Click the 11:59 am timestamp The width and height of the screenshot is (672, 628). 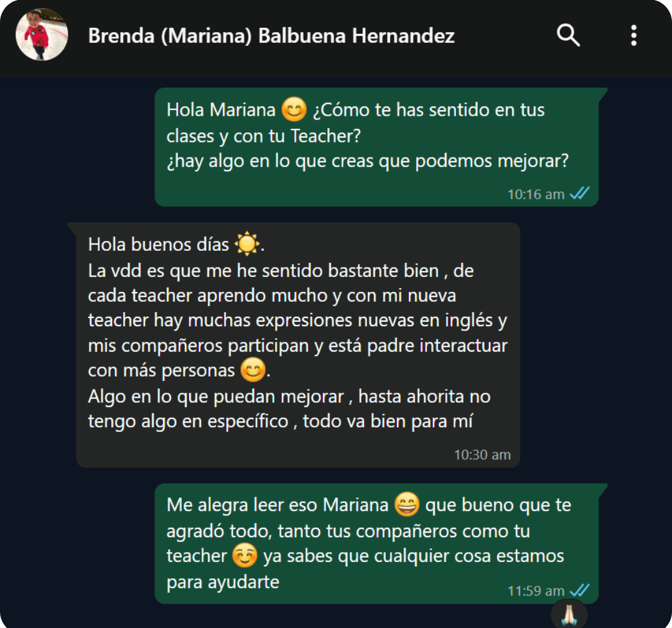pyautogui.click(x=536, y=591)
